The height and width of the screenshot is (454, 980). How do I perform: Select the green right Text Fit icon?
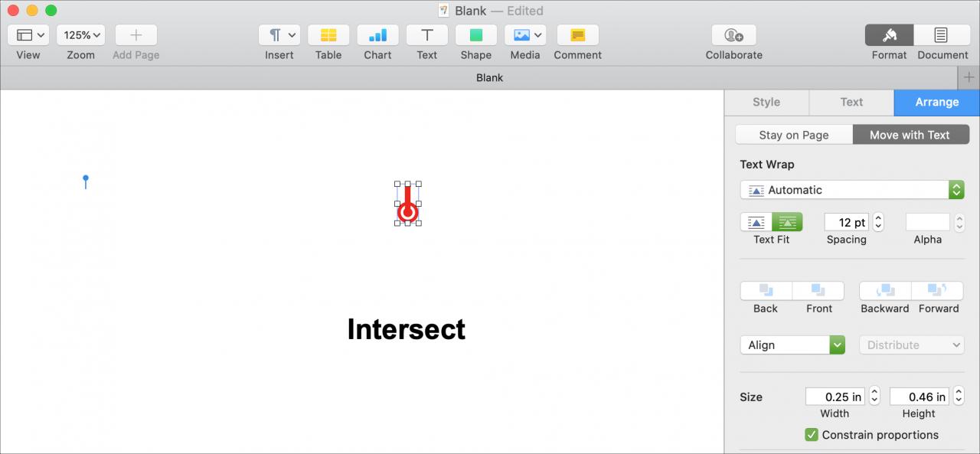[x=787, y=222]
